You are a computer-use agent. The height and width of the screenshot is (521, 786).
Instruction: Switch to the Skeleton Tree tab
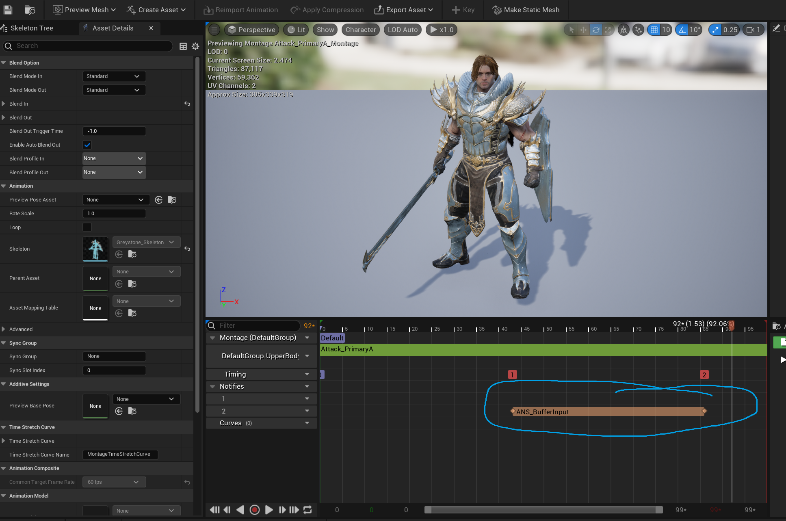point(31,28)
